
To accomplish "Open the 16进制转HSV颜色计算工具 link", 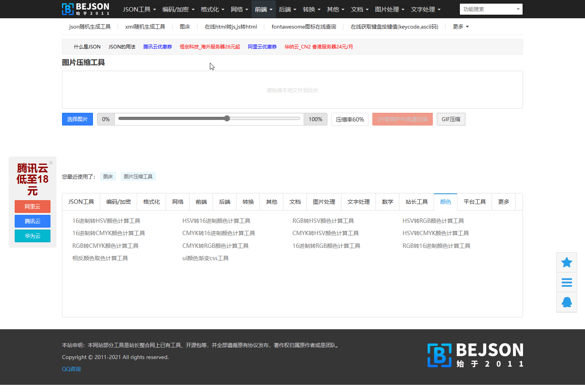I will coord(106,221).
